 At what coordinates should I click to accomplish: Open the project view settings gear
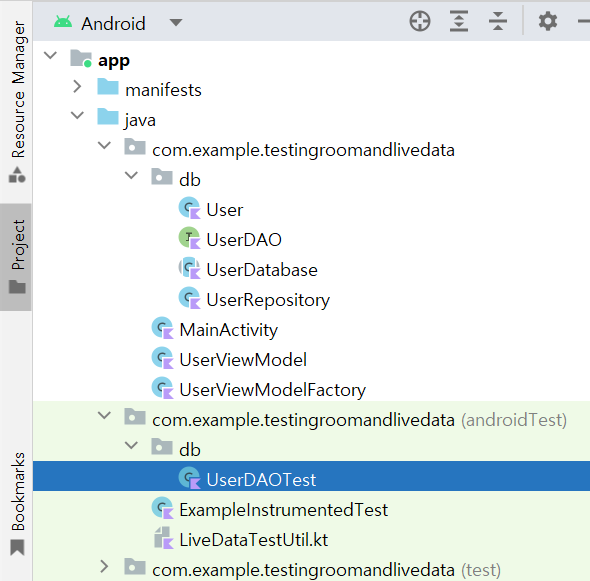[547, 21]
